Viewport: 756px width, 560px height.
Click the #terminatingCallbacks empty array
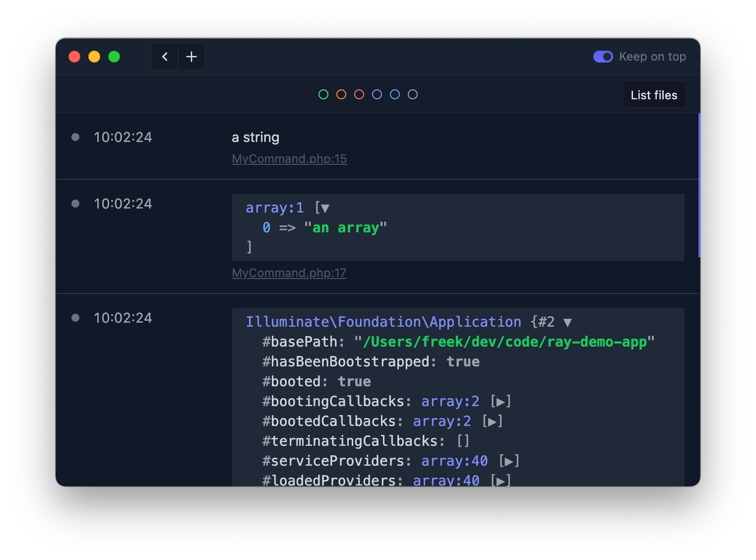pos(463,441)
